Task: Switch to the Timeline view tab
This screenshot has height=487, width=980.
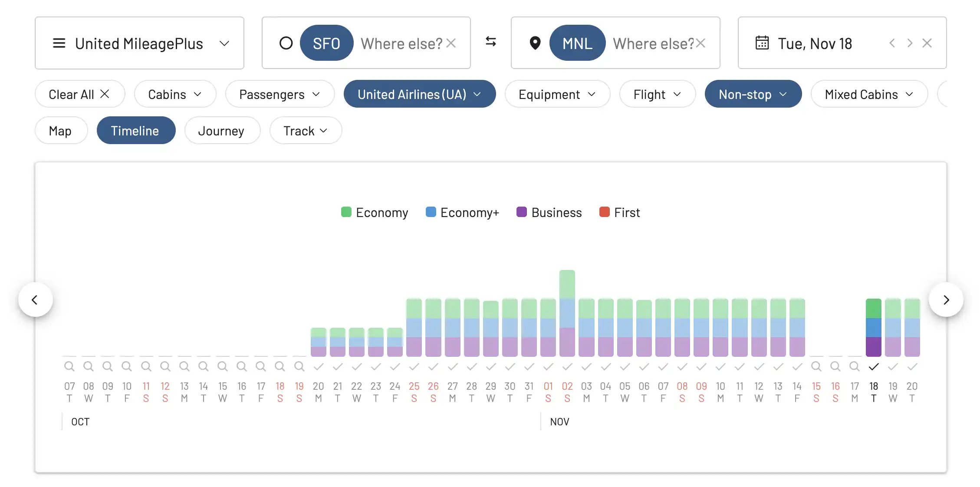Action: [136, 131]
